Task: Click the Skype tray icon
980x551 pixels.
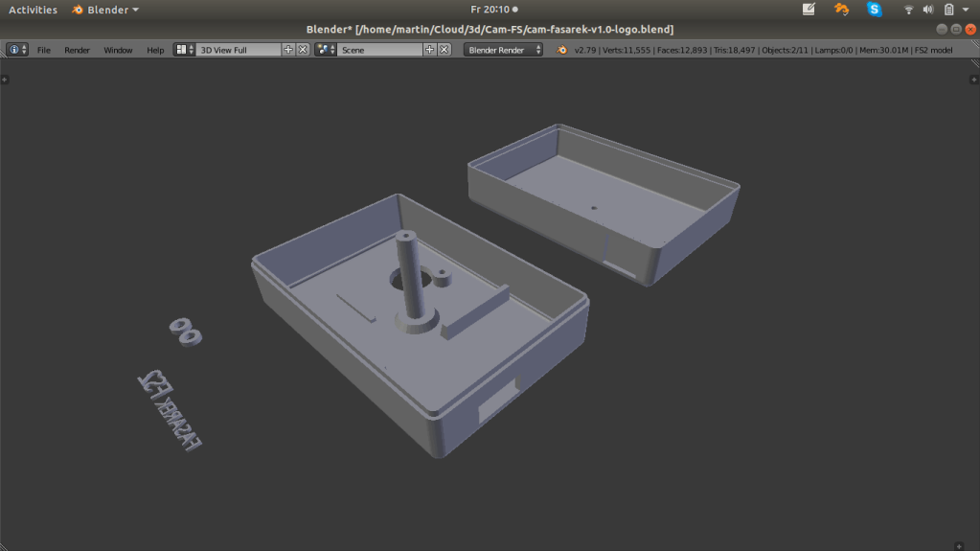Action: [x=875, y=10]
